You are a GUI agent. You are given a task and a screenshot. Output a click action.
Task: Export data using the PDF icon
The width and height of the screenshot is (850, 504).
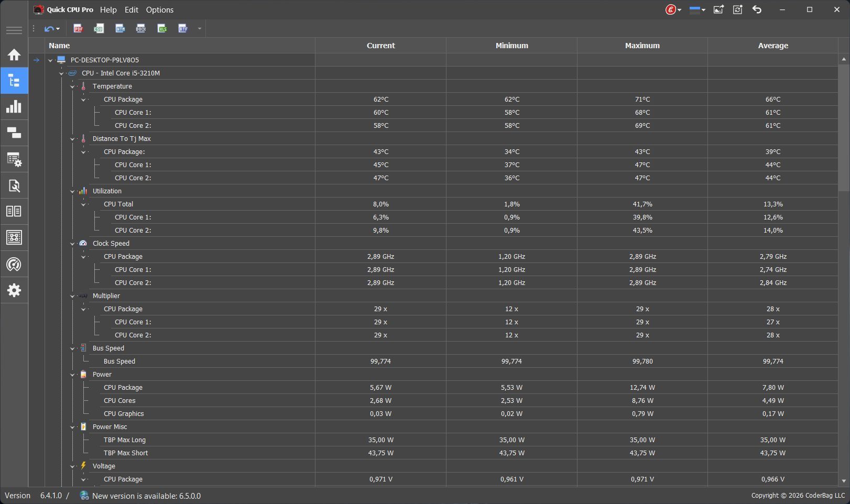point(78,28)
